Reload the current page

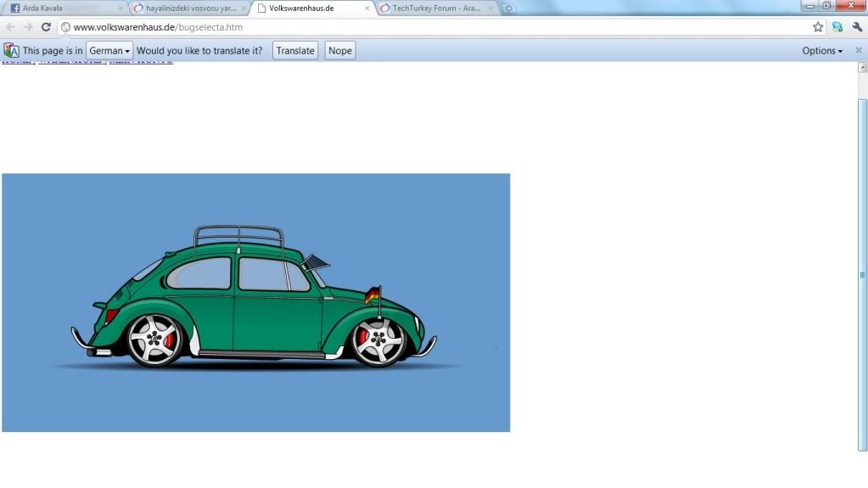coord(46,27)
